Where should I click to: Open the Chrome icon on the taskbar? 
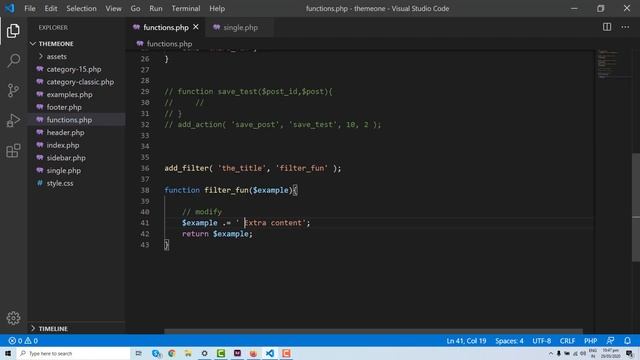(172, 353)
